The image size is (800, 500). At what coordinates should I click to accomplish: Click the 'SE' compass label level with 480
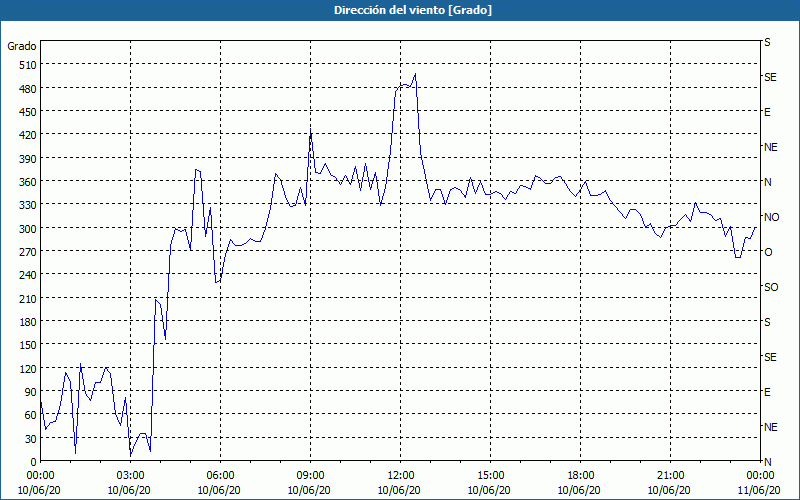coord(770,77)
